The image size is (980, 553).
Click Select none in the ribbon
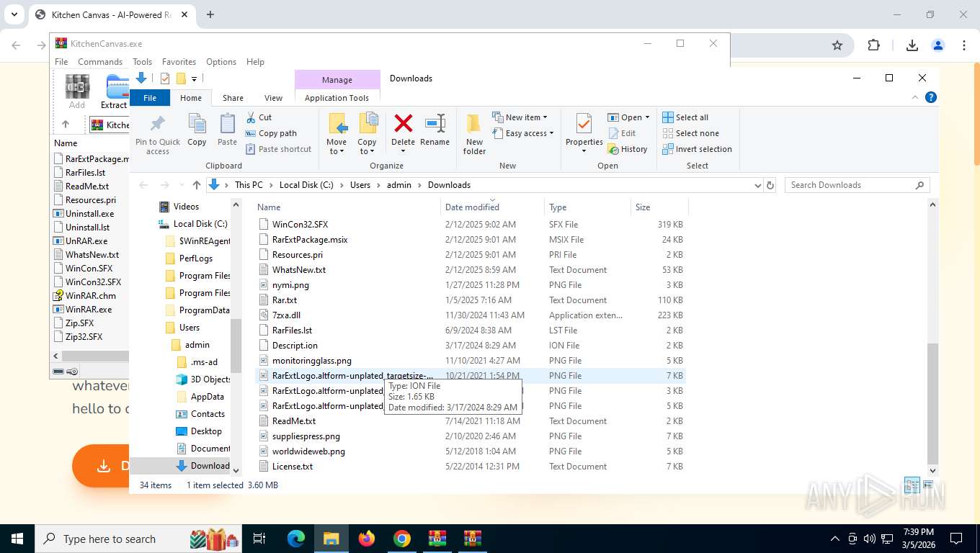pyautogui.click(x=690, y=133)
